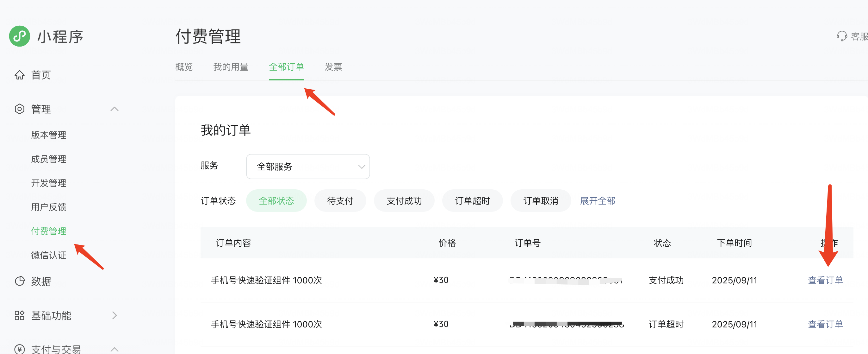Viewport: 868px width, 354px height.
Task: Click the green Mini Program logo icon
Action: coord(20,36)
